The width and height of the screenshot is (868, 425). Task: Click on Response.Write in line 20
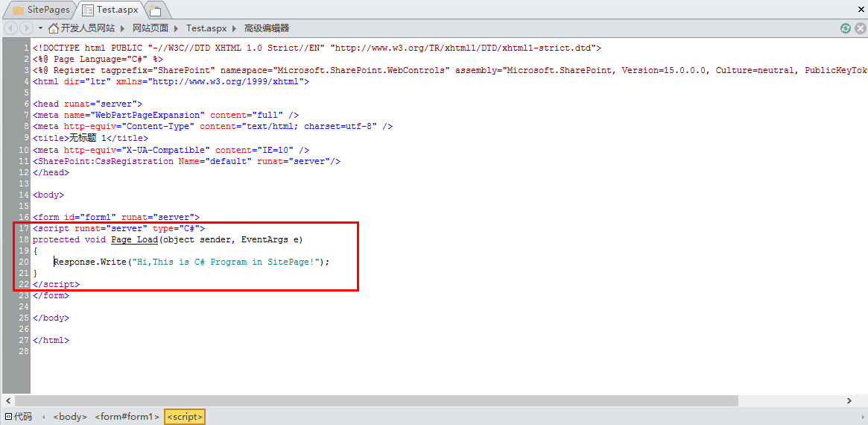90,262
